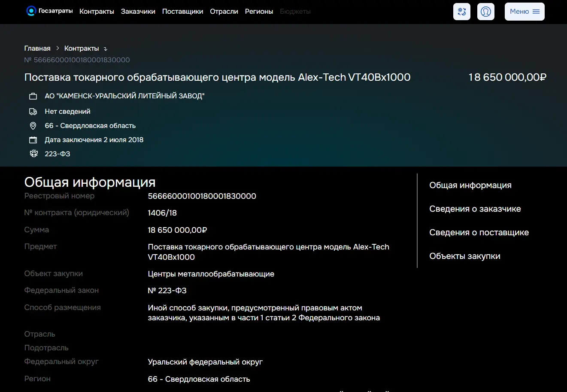Click the location pin icon in the header
The height and width of the screenshot is (392, 567).
pyautogui.click(x=33, y=126)
